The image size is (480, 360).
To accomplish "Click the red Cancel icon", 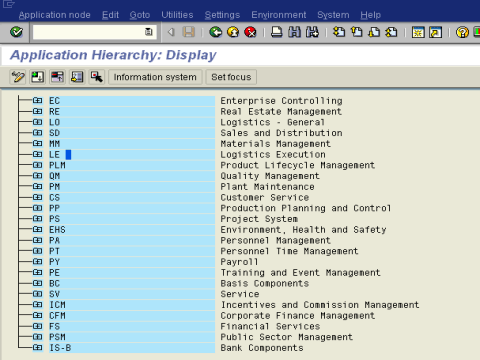I will pyautogui.click(x=250, y=32).
